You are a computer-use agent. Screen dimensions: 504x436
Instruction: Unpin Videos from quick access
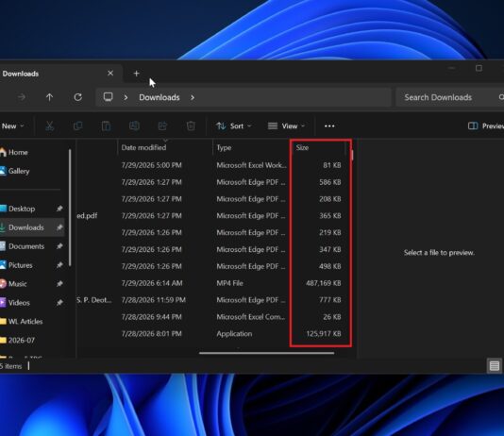point(59,302)
